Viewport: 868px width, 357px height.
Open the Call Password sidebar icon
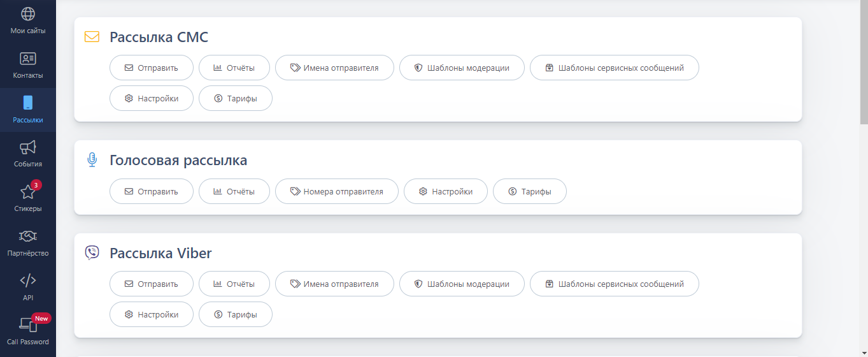pos(28,325)
